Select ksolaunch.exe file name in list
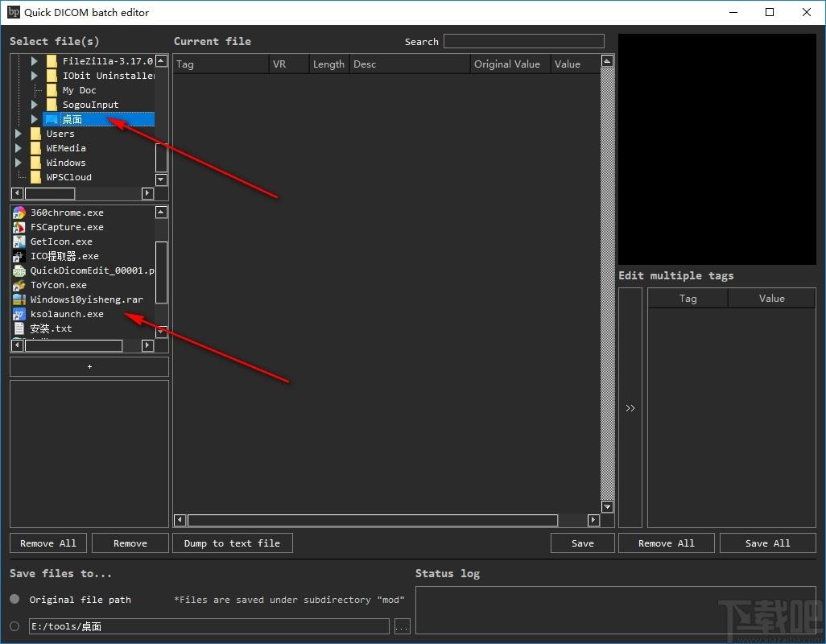 coord(67,314)
